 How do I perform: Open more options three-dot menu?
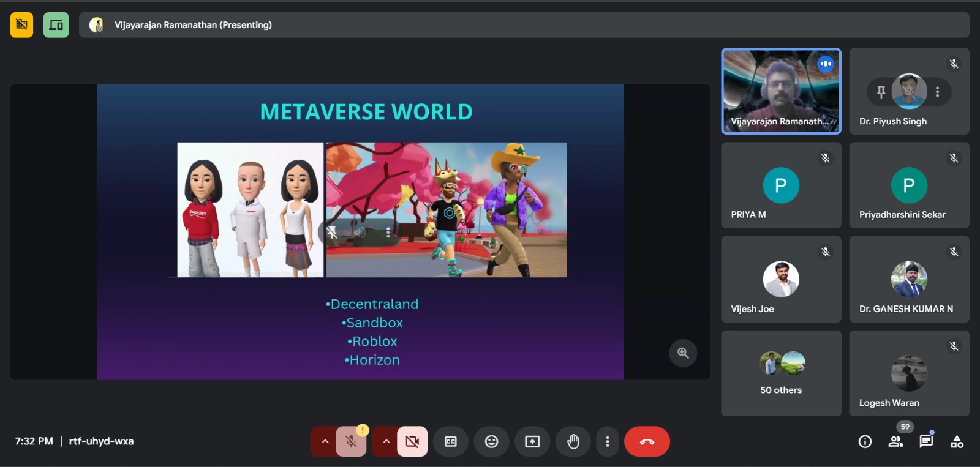click(607, 441)
